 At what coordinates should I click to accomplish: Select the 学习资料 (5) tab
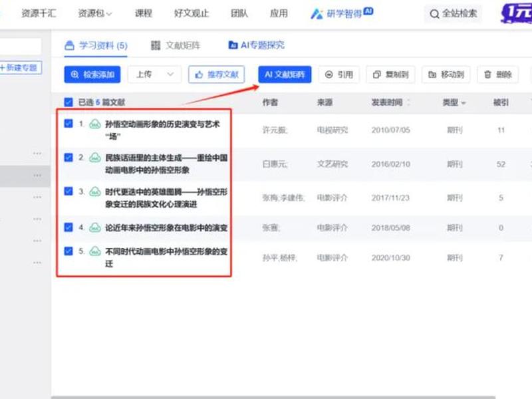click(96, 45)
